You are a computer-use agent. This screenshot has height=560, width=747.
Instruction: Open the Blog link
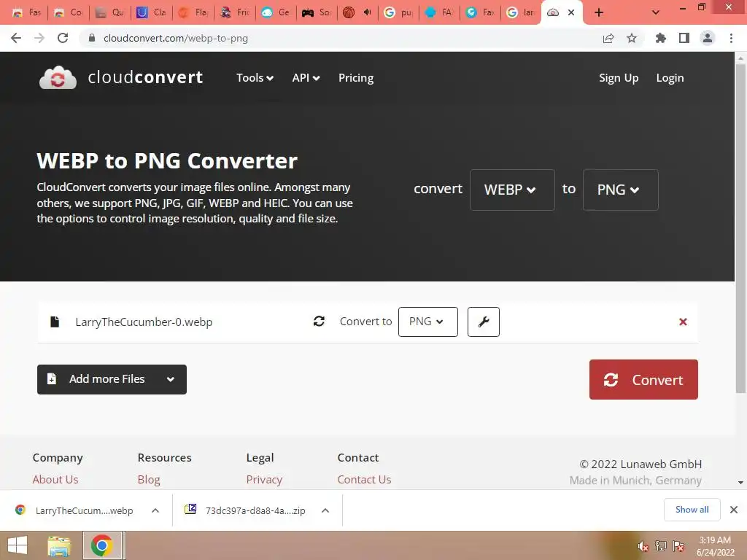[x=149, y=480]
